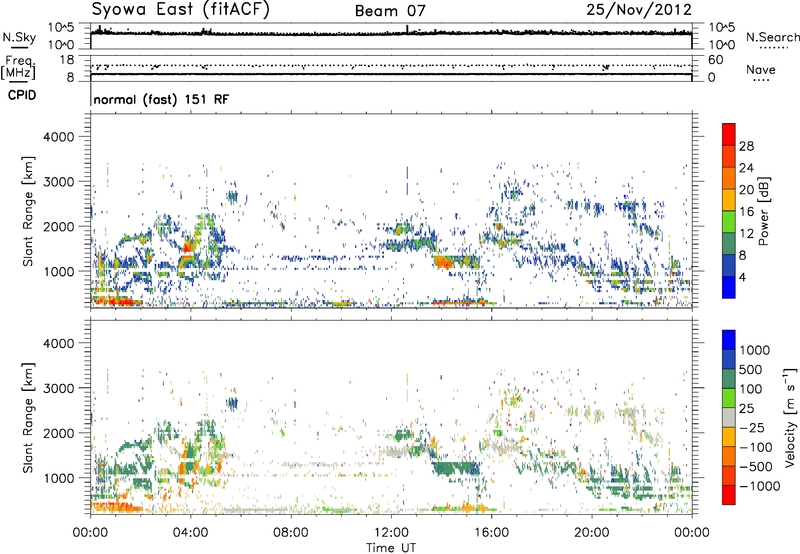Click the 'Nave' legend label
Image resolution: width=800 pixels, height=554 pixels.
pyautogui.click(x=760, y=70)
